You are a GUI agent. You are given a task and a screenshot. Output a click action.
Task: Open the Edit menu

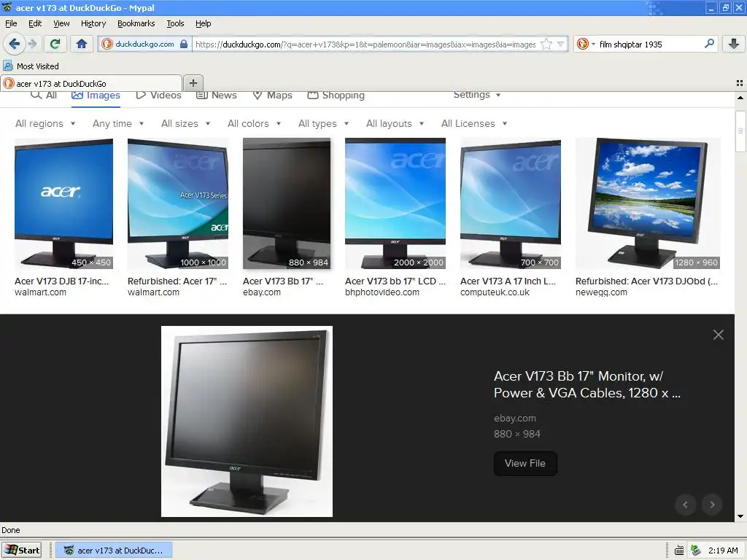(x=35, y=23)
